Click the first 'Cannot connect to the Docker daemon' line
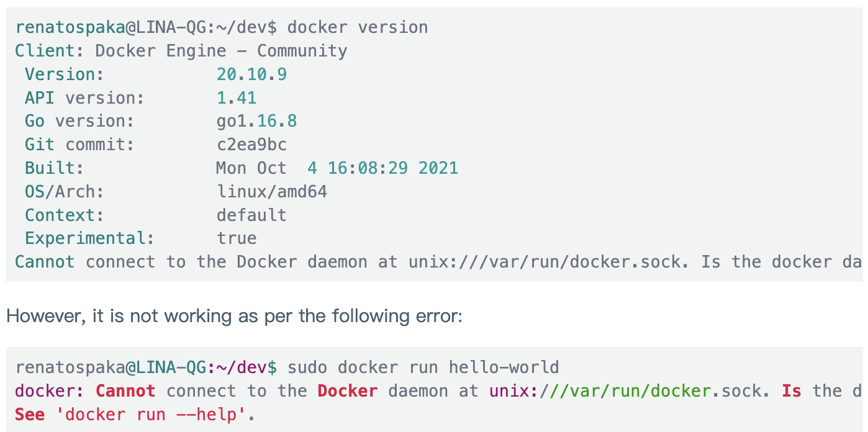 pyautogui.click(x=438, y=262)
